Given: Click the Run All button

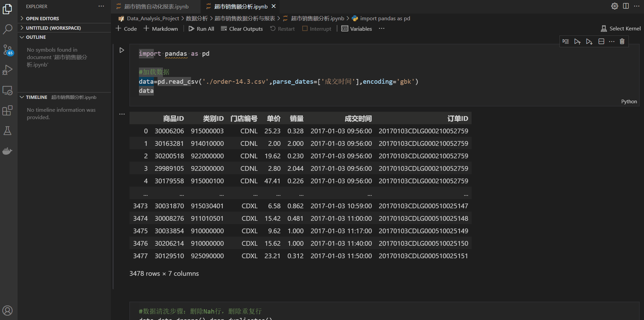Looking at the screenshot, I should (x=201, y=29).
